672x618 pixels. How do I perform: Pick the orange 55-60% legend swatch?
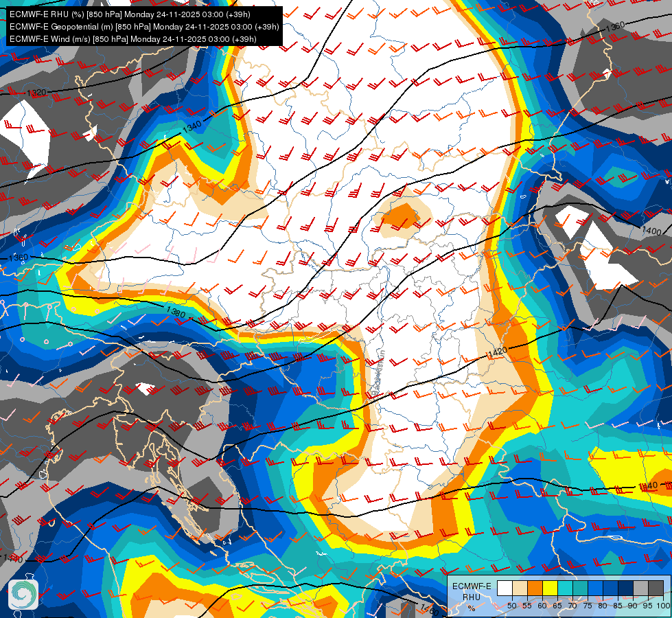[x=535, y=588]
